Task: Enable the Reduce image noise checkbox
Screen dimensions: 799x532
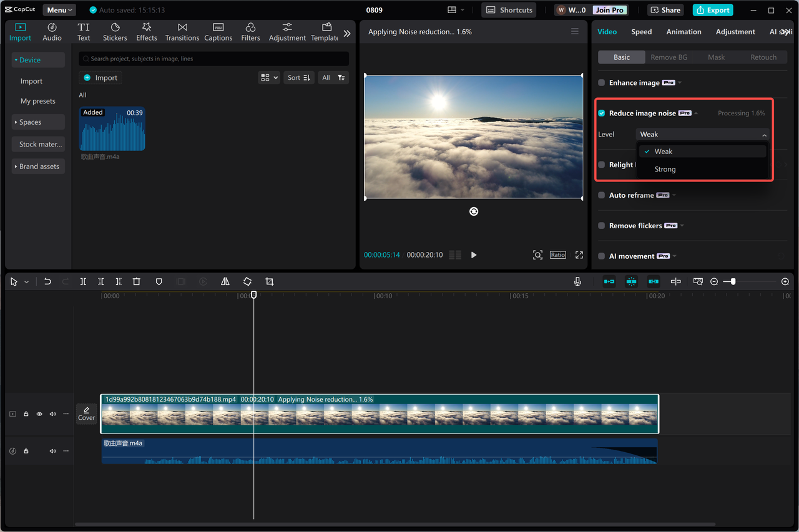Action: pos(600,113)
